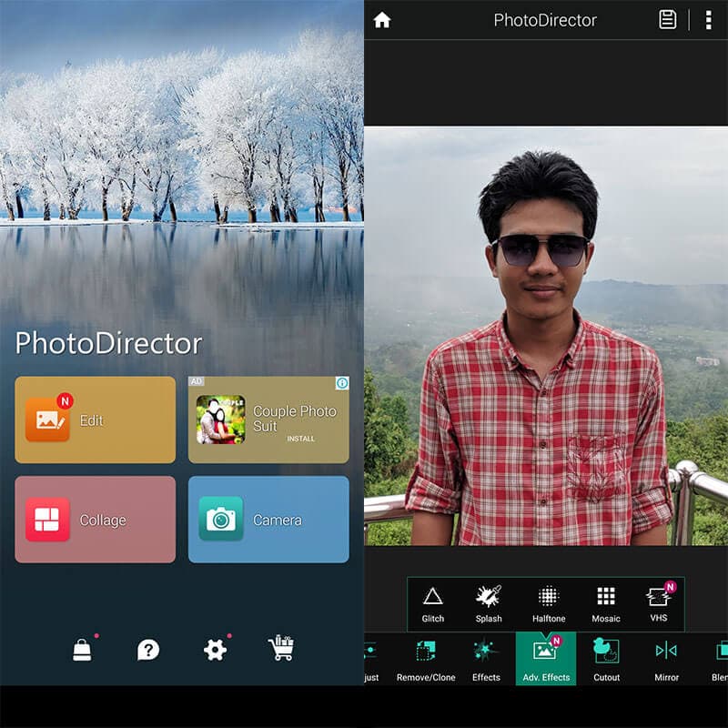The image size is (728, 728).
Task: Apply the Glitch effect
Action: click(x=433, y=604)
